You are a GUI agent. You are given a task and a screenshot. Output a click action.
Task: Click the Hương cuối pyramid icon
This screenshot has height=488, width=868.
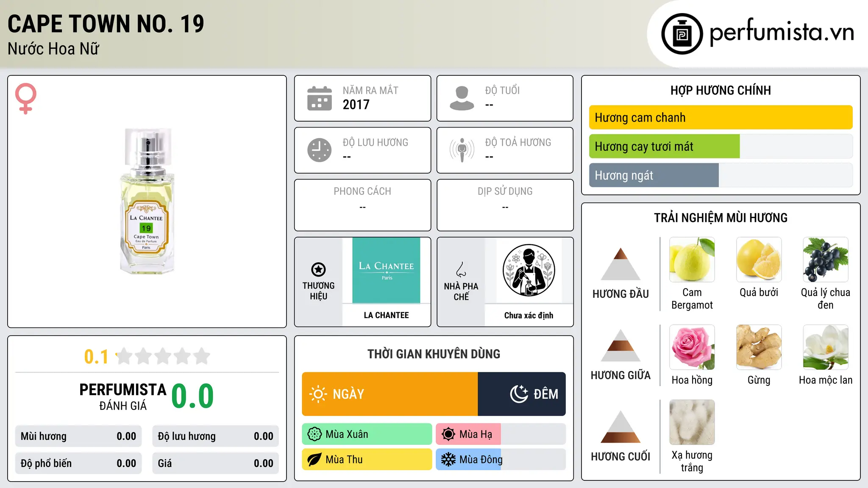click(x=620, y=427)
